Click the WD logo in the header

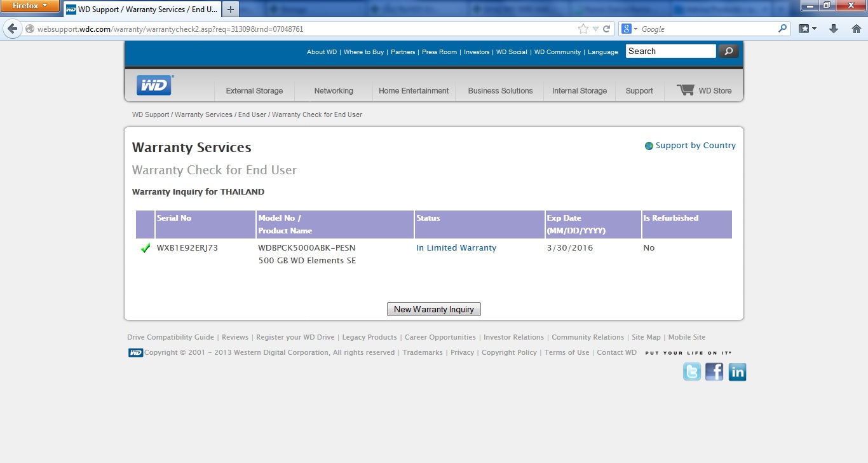pos(154,85)
